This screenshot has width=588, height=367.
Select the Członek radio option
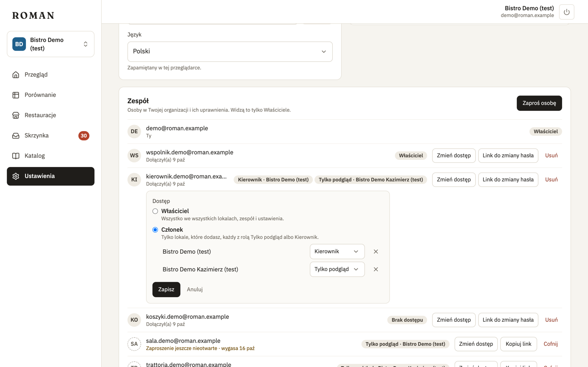[x=155, y=230]
